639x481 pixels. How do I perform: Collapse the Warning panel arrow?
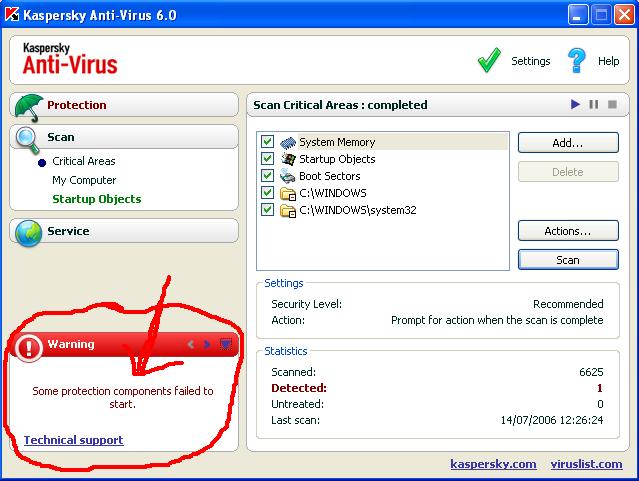(x=225, y=344)
